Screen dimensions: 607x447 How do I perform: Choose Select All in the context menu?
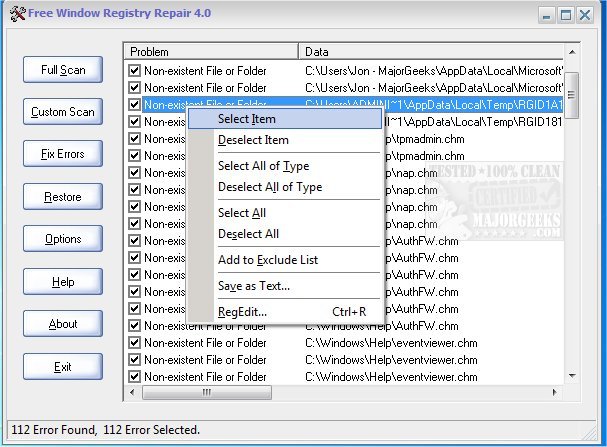285,213
